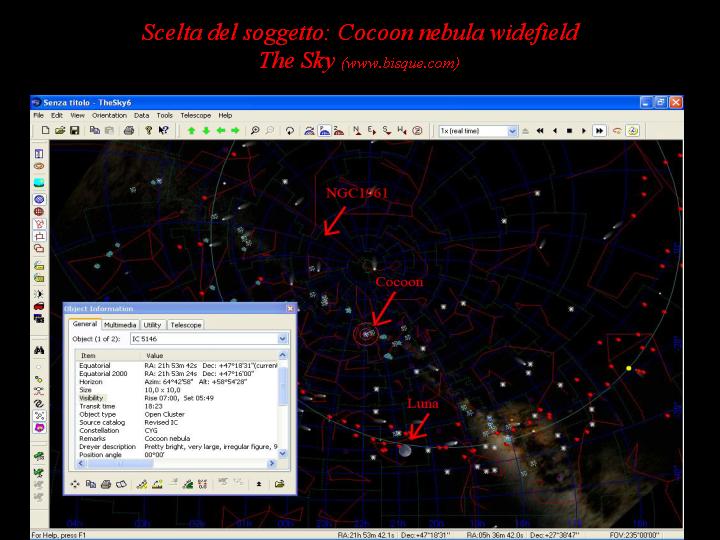
Task: Open the View menu
Action: (77, 115)
